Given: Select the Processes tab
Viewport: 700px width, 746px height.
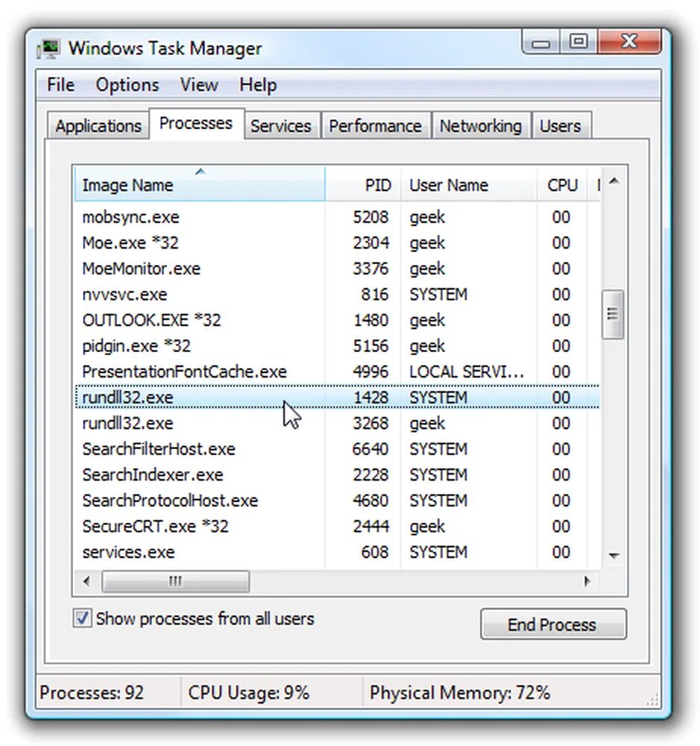Looking at the screenshot, I should (196, 123).
